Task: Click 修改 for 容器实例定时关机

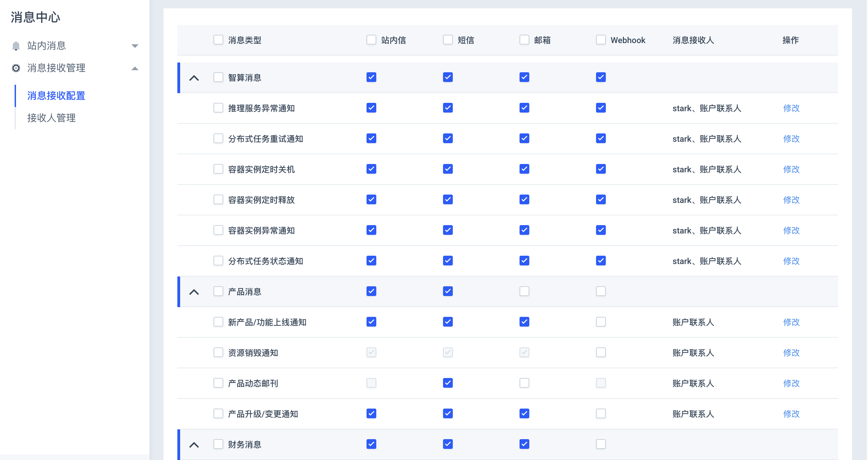Action: tap(791, 170)
